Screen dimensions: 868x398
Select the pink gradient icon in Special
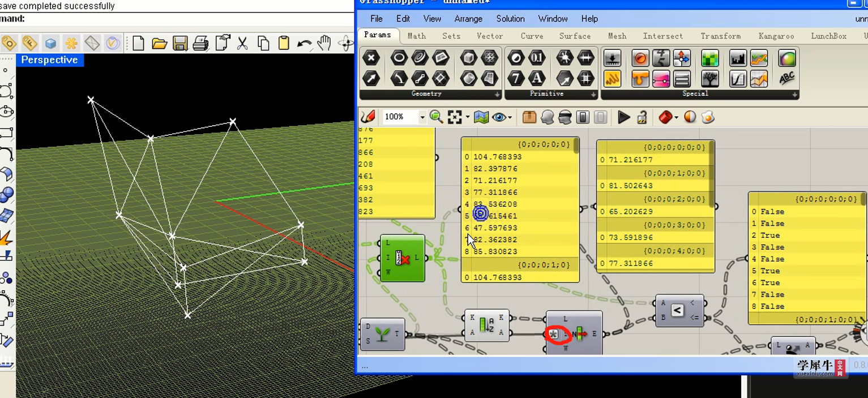pyautogui.click(x=661, y=78)
